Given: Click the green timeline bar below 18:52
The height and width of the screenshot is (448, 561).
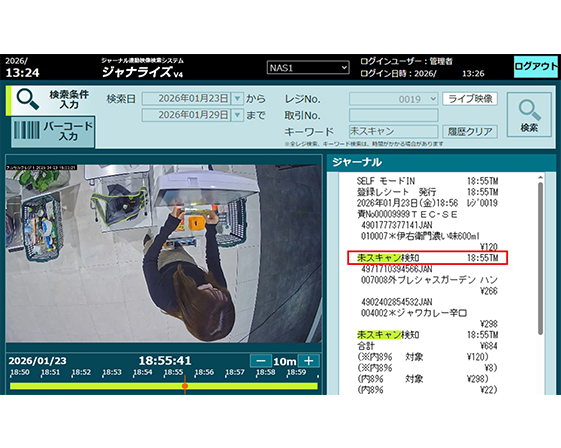Looking at the screenshot, I should (x=81, y=386).
